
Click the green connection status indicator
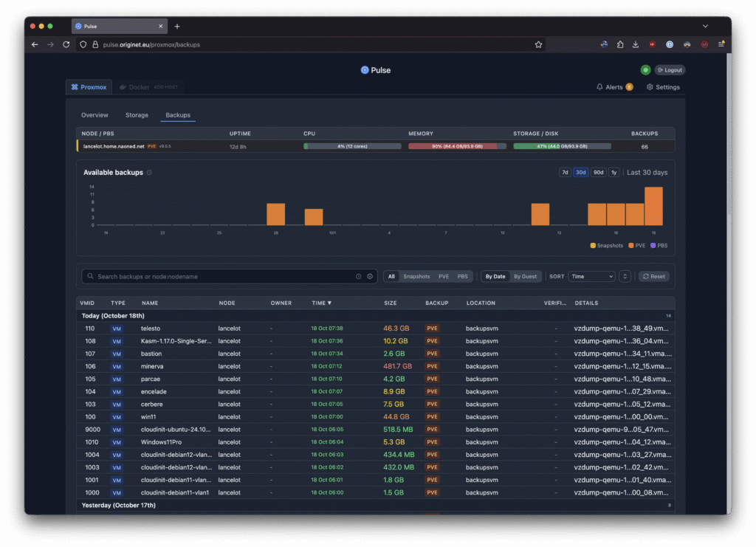pyautogui.click(x=645, y=70)
